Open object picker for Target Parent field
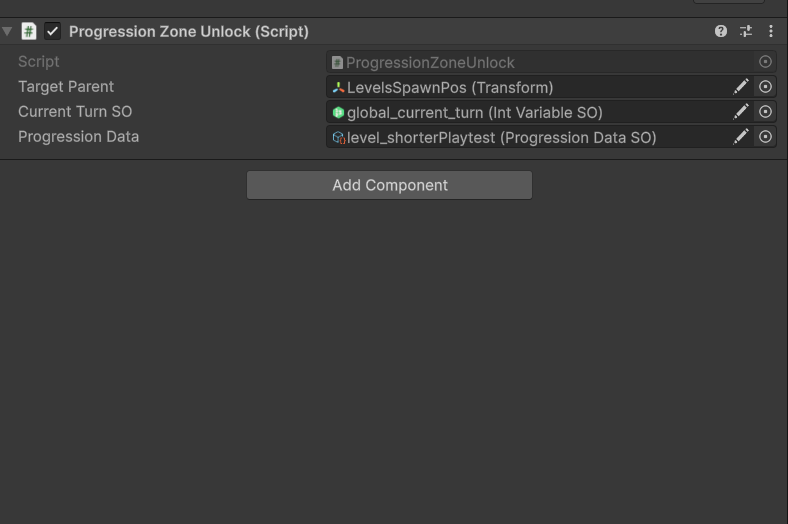788x524 pixels. click(765, 86)
